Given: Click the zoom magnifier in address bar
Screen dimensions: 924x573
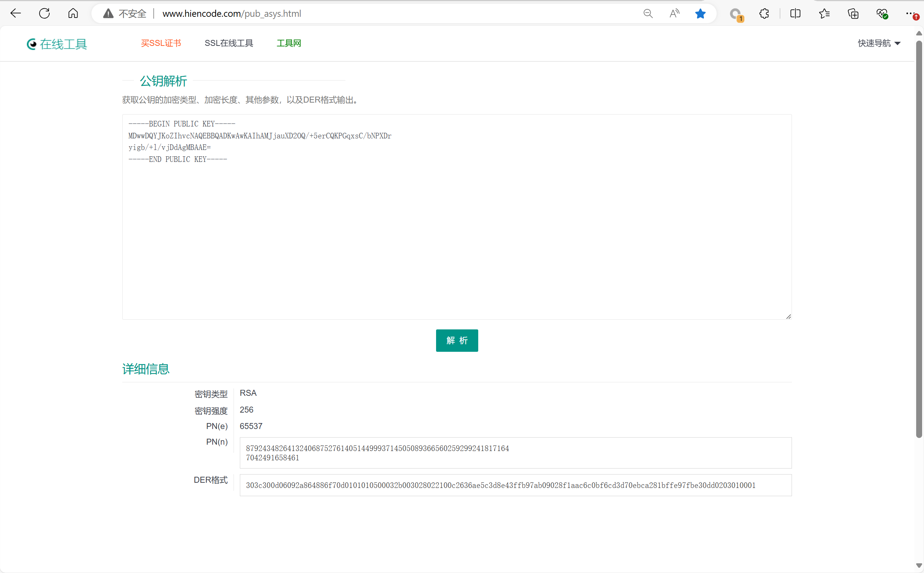Looking at the screenshot, I should click(648, 14).
